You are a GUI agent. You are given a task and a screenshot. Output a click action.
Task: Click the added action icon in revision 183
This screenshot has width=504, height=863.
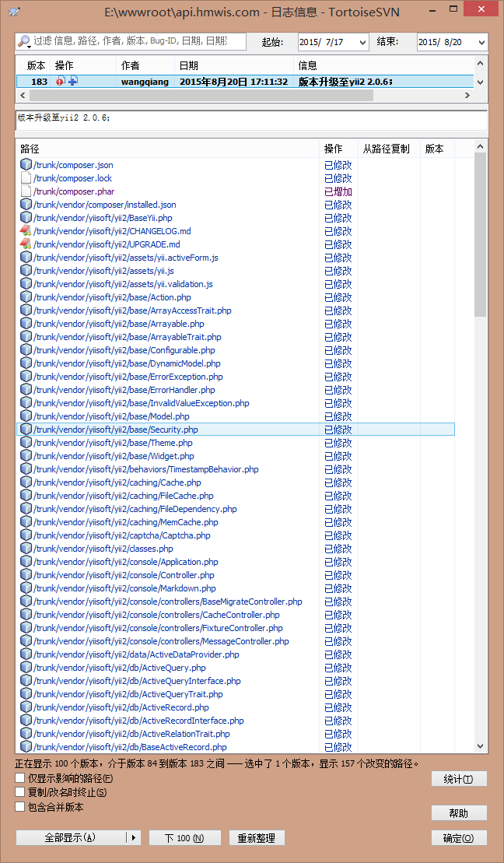coord(73,82)
